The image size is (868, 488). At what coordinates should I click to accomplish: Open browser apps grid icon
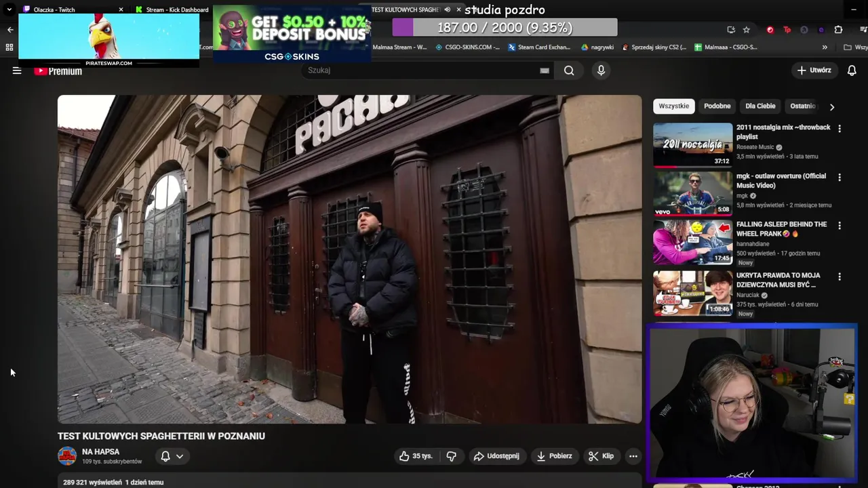point(9,47)
